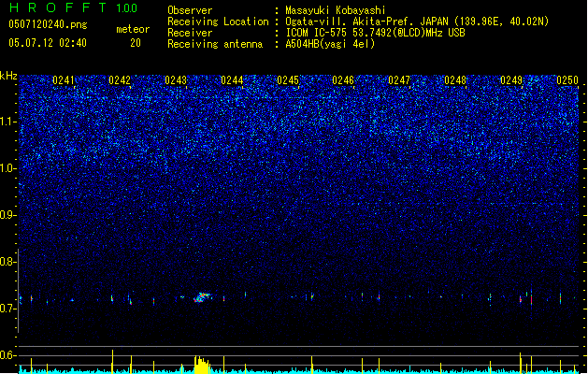Click the 0242 time marker
The height and width of the screenshot is (374, 588).
click(120, 80)
